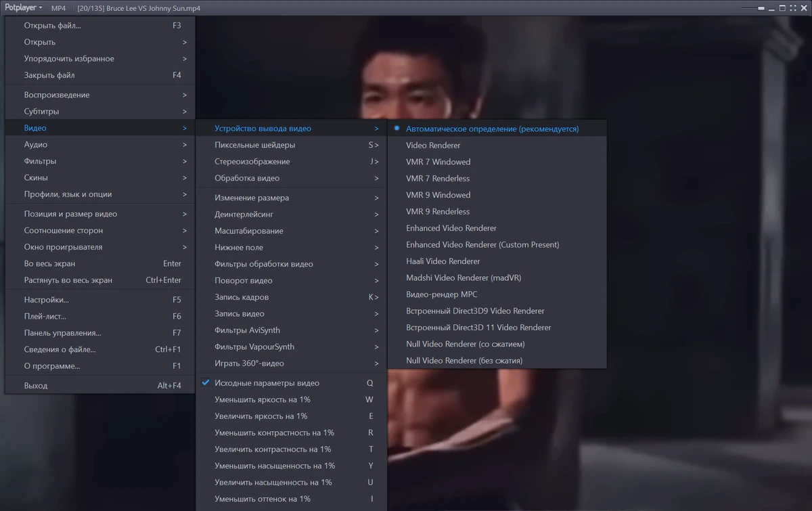Expand Фильтры VapourSynth submenu
812x511 pixels.
point(291,347)
